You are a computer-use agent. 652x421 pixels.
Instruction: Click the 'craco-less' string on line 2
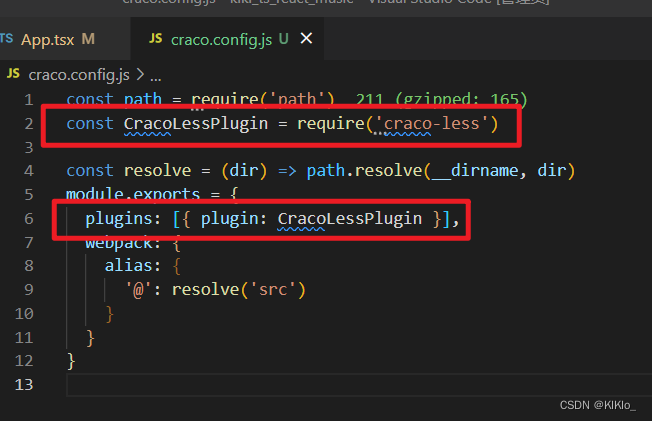coord(431,124)
